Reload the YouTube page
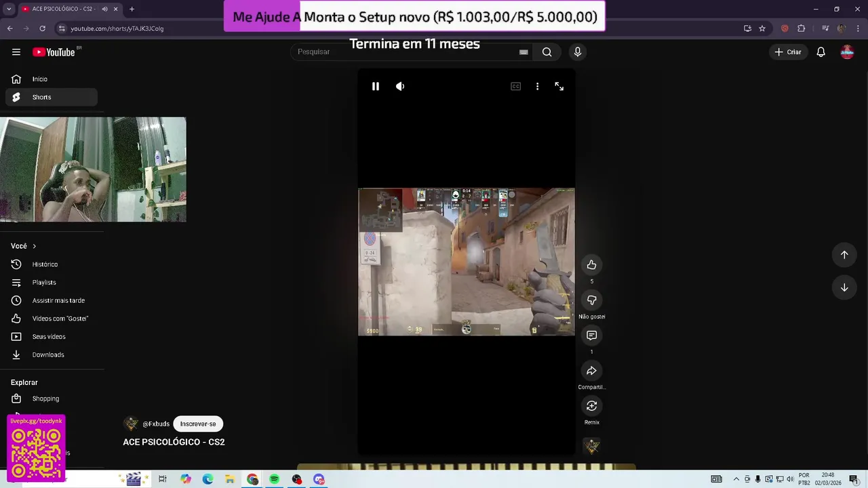Image resolution: width=868 pixels, height=488 pixels. 42,28
